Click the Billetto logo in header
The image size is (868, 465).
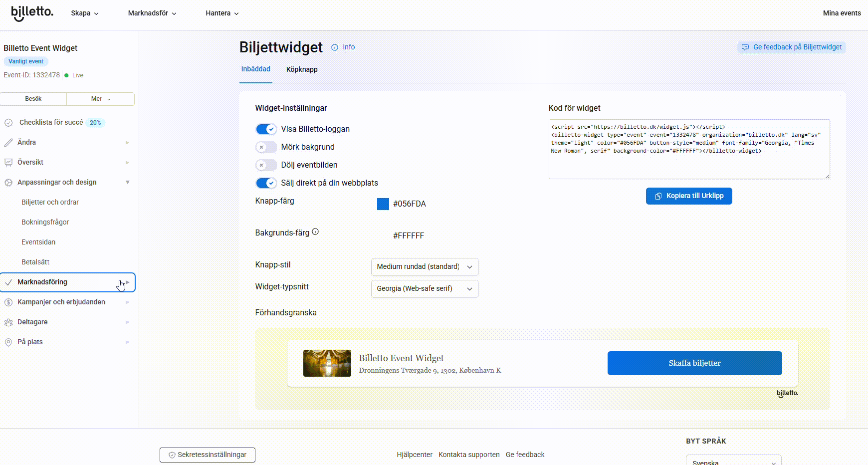click(x=32, y=13)
